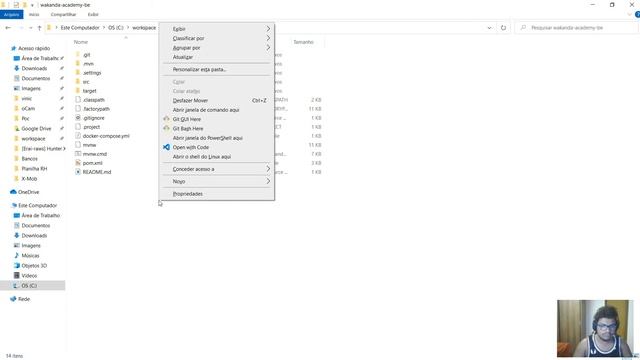Select the .mvn folder
This screenshot has width=640, height=360.
pyautogui.click(x=89, y=64)
